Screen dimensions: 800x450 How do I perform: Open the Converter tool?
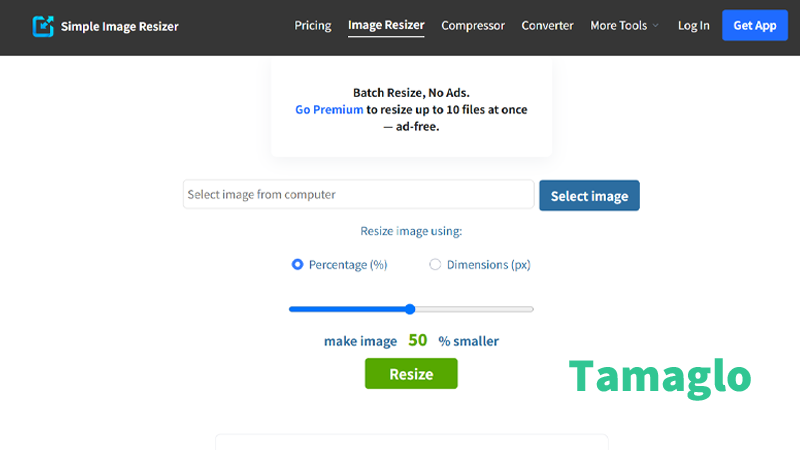547,26
